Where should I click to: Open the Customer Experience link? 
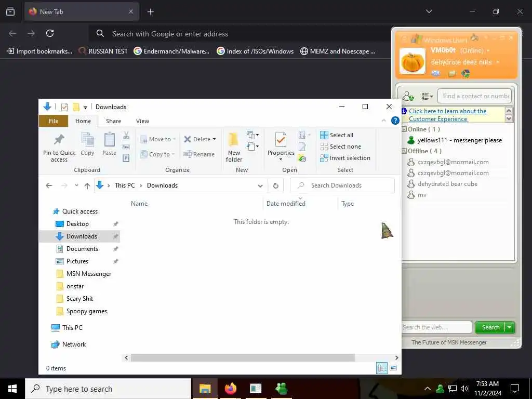pyautogui.click(x=448, y=115)
